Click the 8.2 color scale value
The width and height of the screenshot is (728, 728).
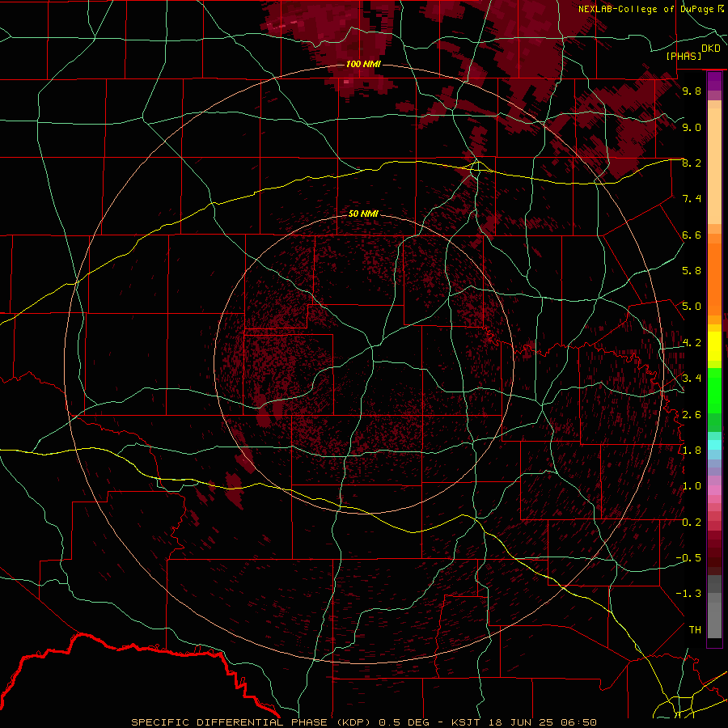(692, 163)
